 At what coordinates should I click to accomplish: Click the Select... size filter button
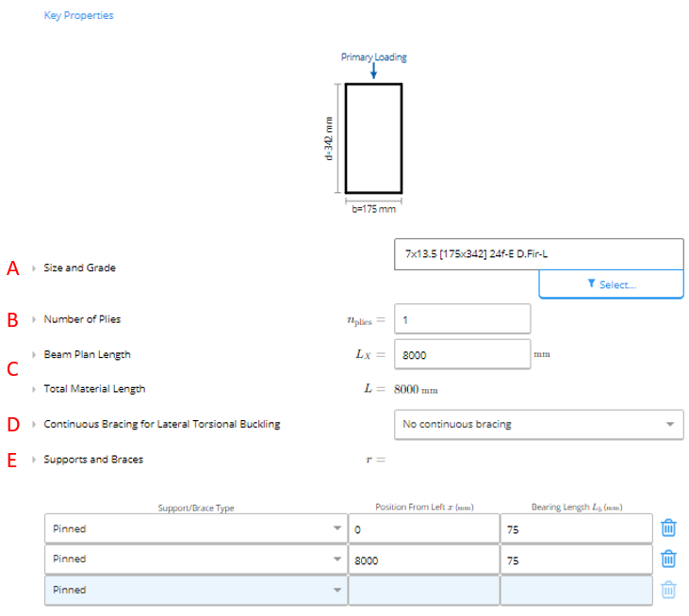611,284
